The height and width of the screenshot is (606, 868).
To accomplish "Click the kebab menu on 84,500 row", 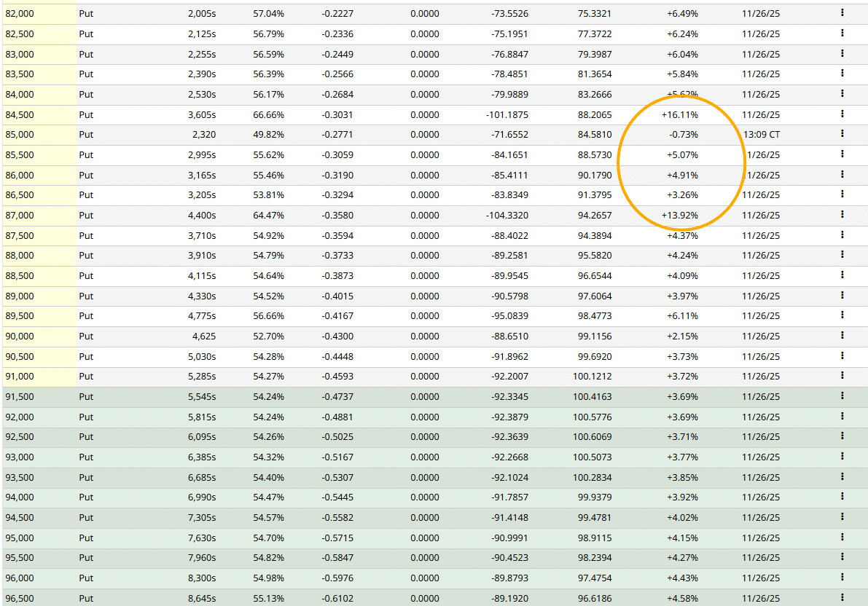I will (842, 114).
